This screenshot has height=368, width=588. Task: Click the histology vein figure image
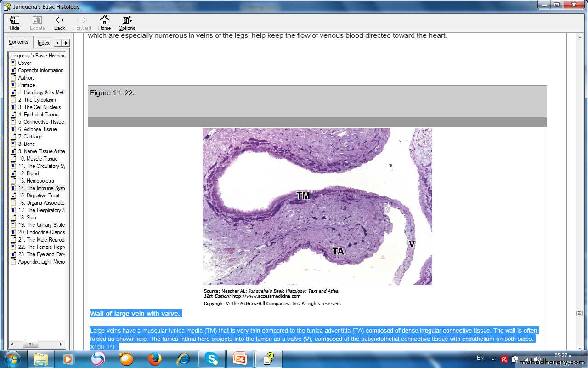point(317,207)
